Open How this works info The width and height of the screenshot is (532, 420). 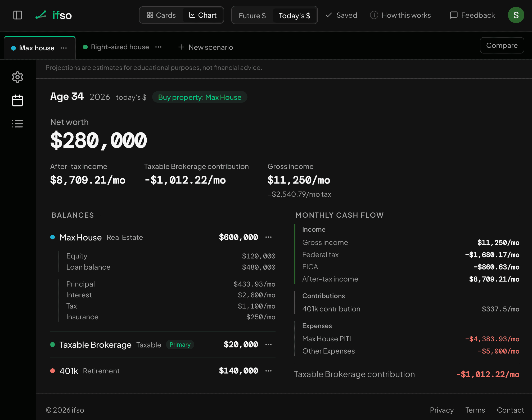point(400,15)
